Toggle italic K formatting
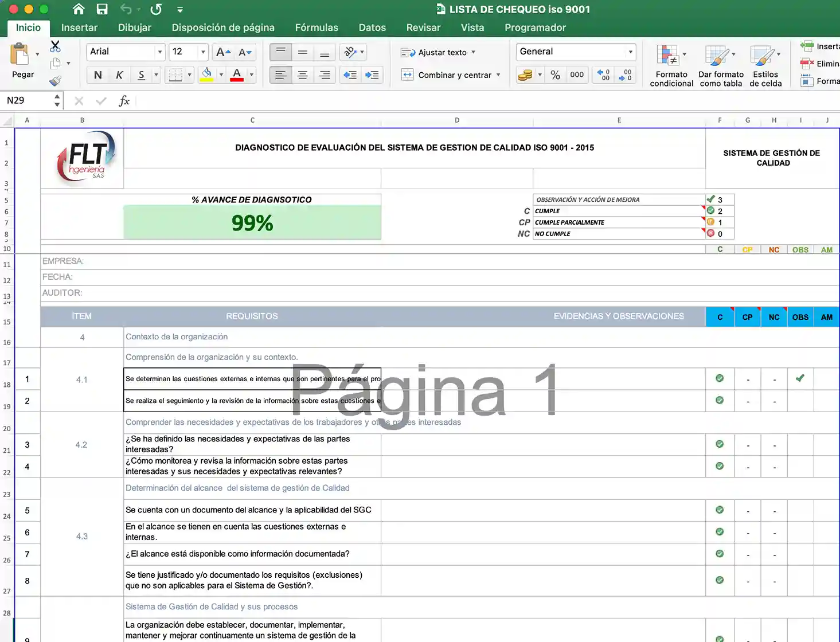The height and width of the screenshot is (642, 840). pos(119,75)
